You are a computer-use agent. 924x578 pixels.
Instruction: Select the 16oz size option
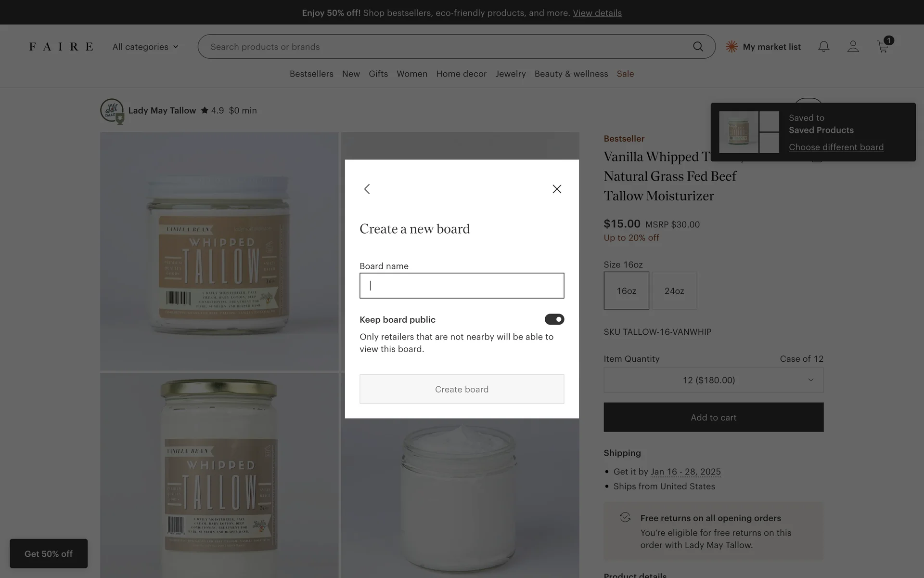point(626,290)
